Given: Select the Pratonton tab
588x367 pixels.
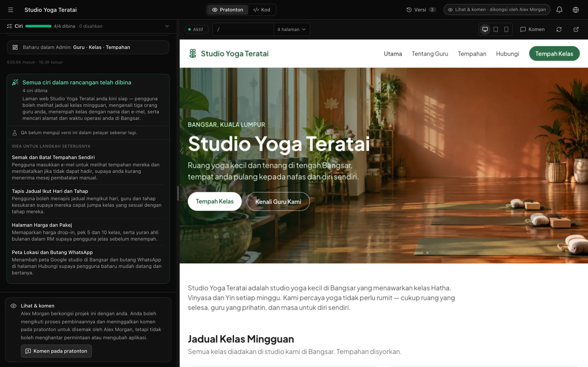Looking at the screenshot, I should click(227, 10).
